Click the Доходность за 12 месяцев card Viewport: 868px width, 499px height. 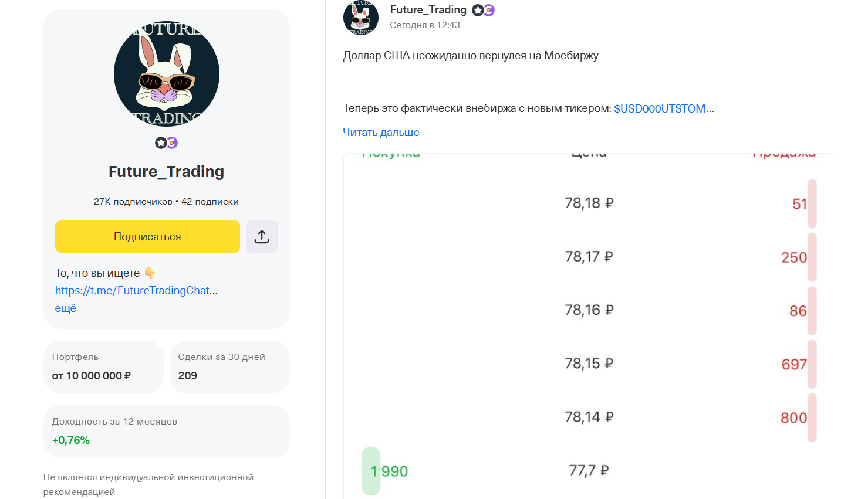[x=166, y=430]
